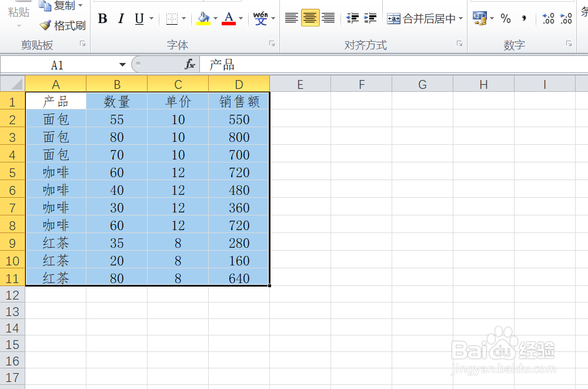Click cell with value 550
Screen dimensions: 588x389
[x=239, y=119]
